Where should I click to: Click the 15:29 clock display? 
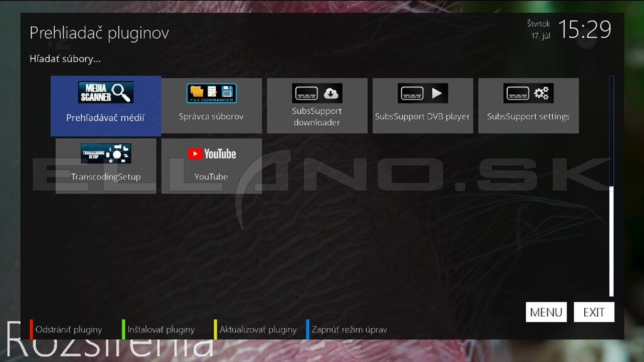[x=585, y=30]
